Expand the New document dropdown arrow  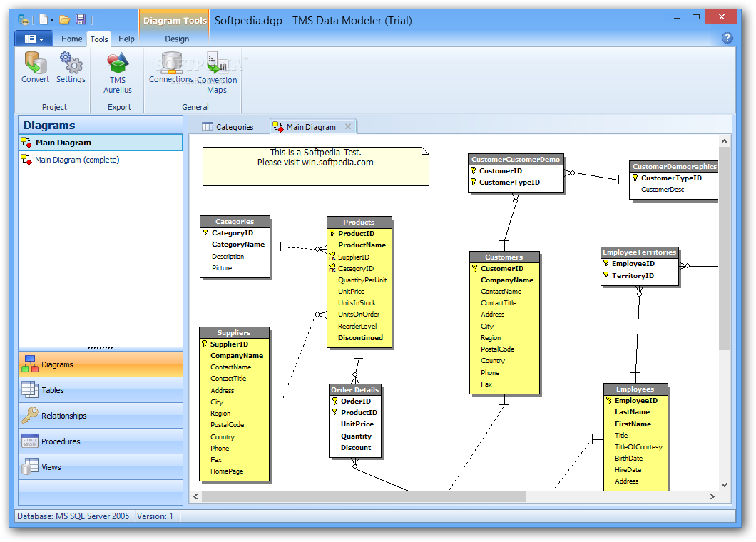pyautogui.click(x=52, y=20)
